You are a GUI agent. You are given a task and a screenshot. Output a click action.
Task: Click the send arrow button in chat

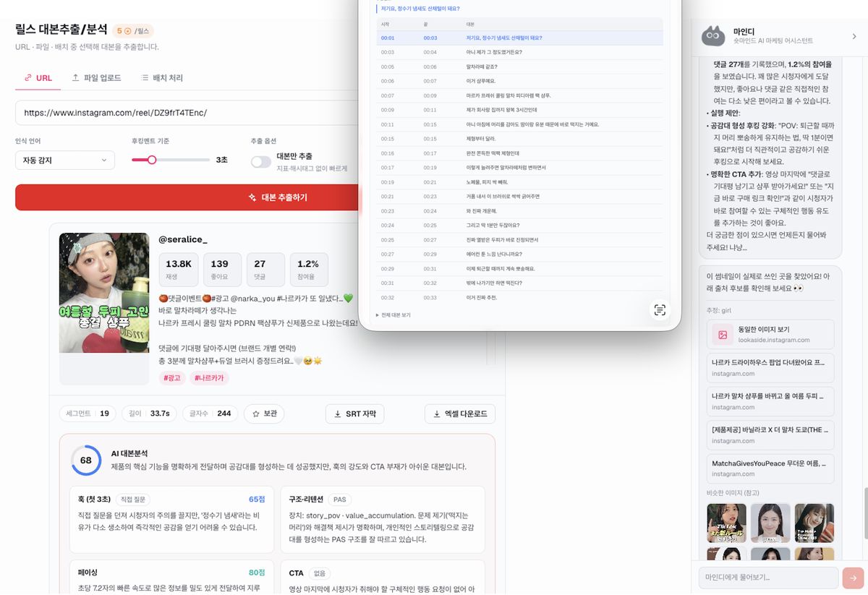[854, 578]
